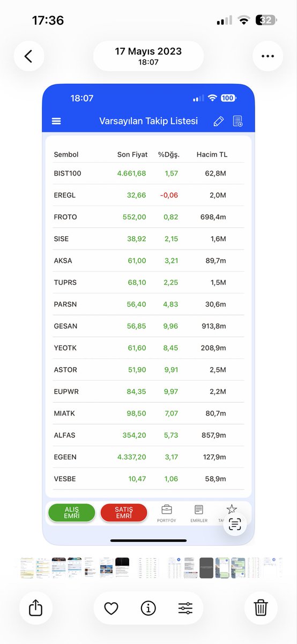Tap the GESAN volume 913,8m
The height and width of the screenshot is (644, 297).
(x=213, y=326)
